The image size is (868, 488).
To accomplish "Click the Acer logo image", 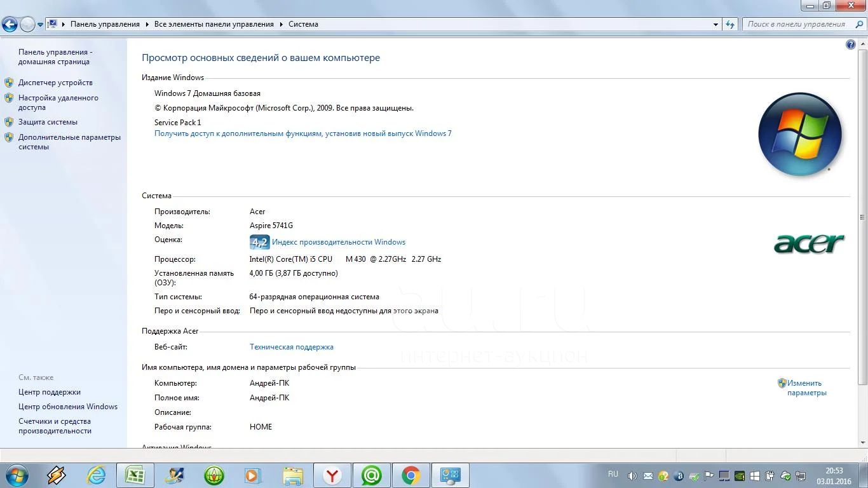I will 809,243.
